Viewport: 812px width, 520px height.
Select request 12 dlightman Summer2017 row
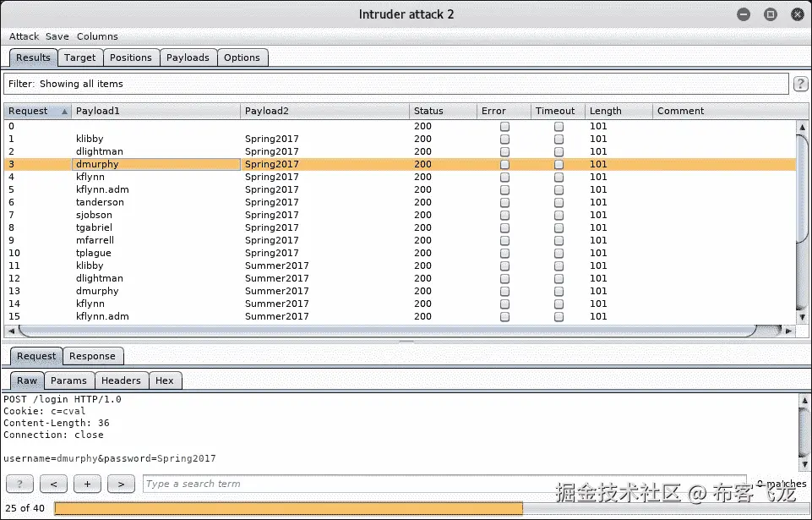point(400,278)
